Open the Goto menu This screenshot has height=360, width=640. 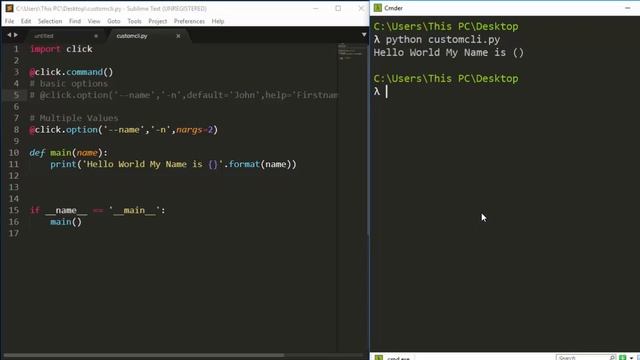(114, 21)
